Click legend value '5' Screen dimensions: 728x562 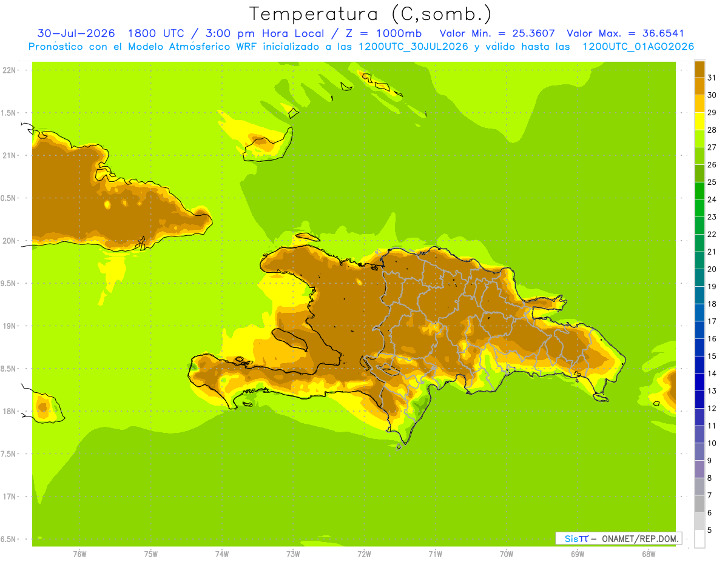pos(710,530)
